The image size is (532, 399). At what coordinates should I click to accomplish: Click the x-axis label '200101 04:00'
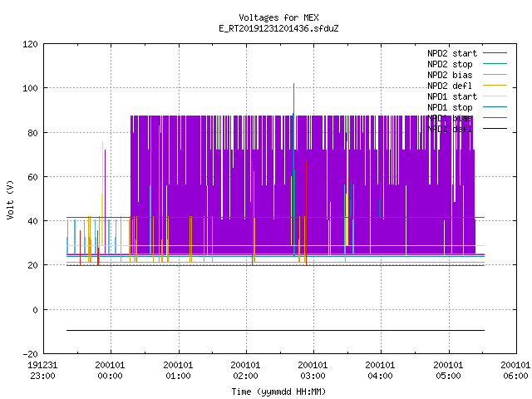click(380, 371)
